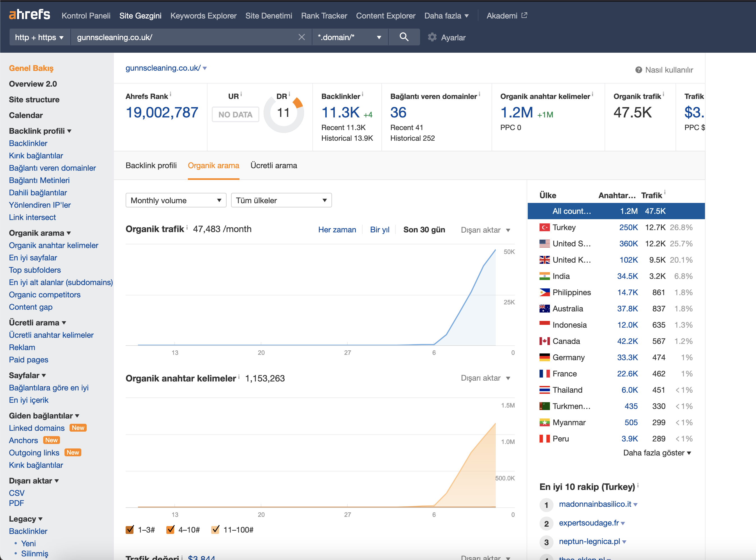This screenshot has width=756, height=560.
Task: Click the Nasıl kullanılır help icon
Action: tap(638, 70)
